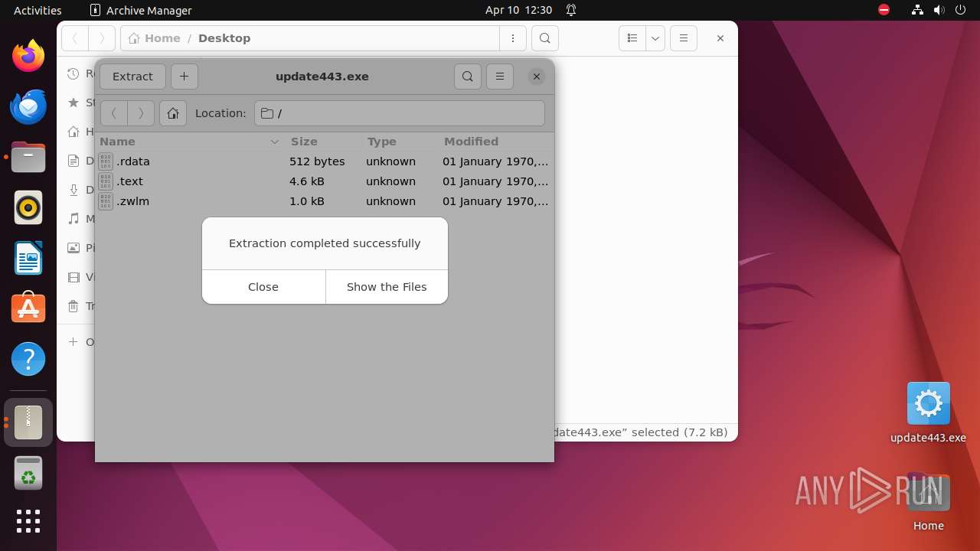
Task: Launch Thunderbird Mail from the dock
Action: click(x=28, y=106)
